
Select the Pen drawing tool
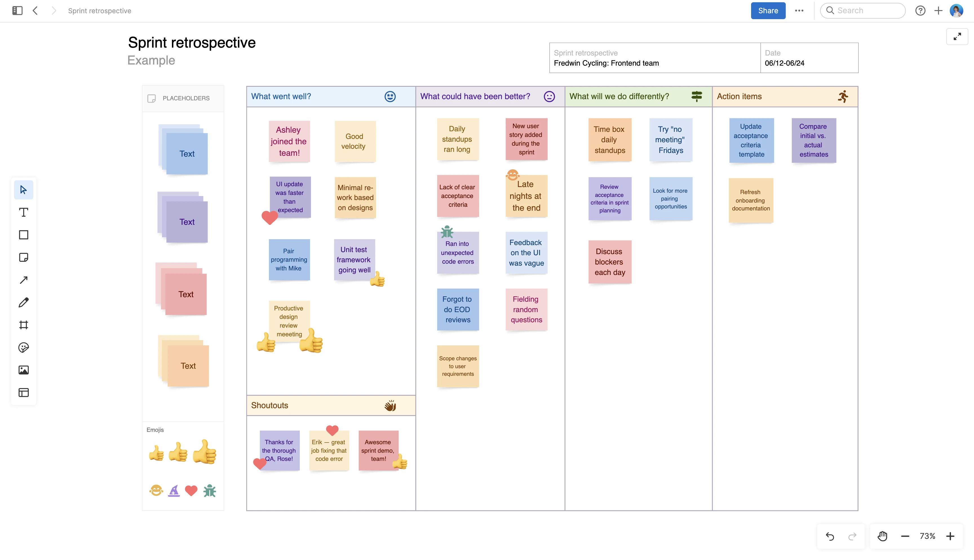point(23,302)
